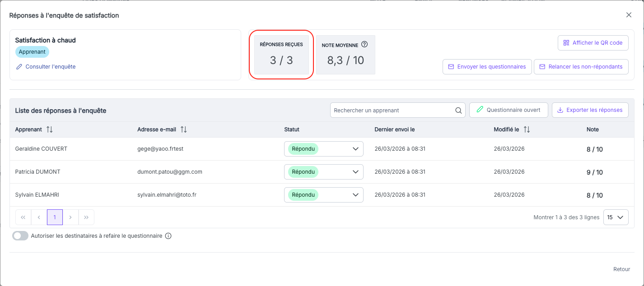Screen dimensions: 644x286
Task: Go to the next page arrow
Action: pos(70,217)
